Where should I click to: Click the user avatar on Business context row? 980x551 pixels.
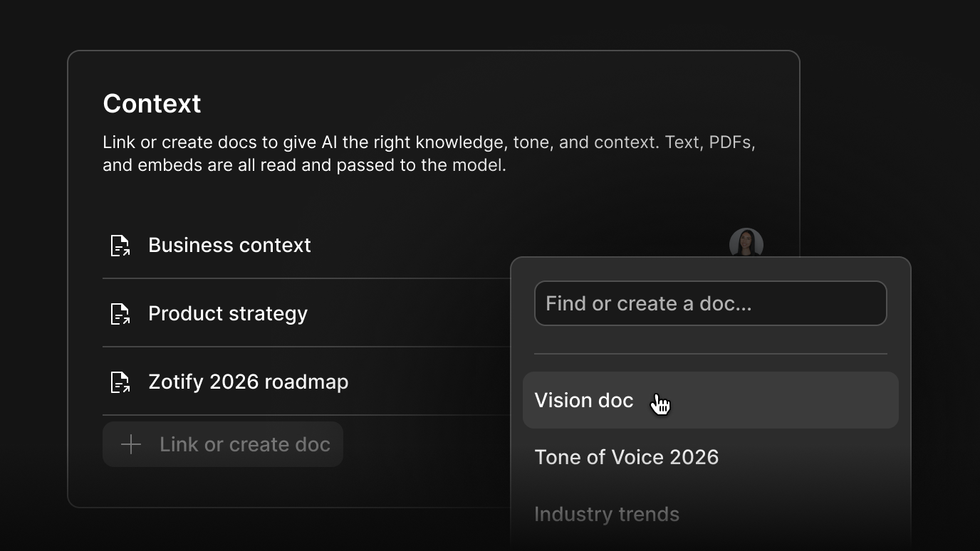coord(746,243)
